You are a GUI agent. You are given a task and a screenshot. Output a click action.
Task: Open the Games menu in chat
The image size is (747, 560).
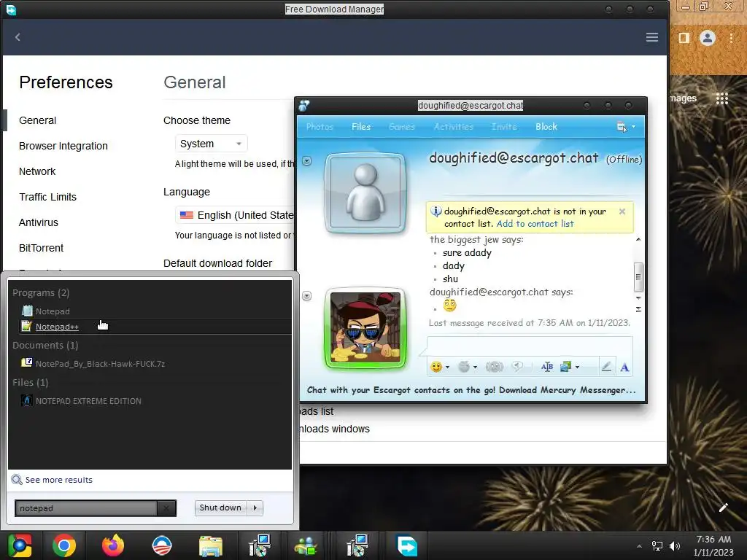tap(402, 127)
